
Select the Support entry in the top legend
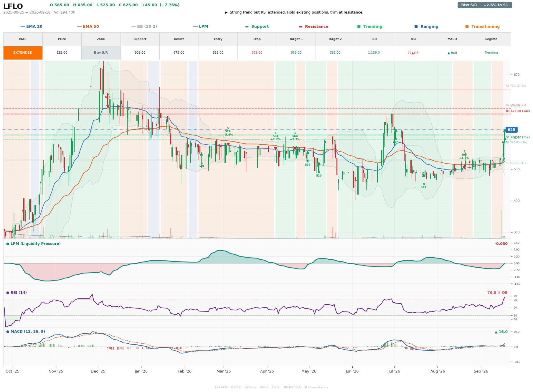click(257, 27)
